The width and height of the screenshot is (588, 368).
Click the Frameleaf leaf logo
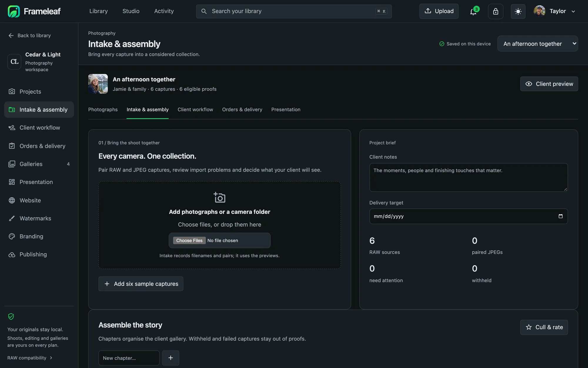[x=14, y=11]
